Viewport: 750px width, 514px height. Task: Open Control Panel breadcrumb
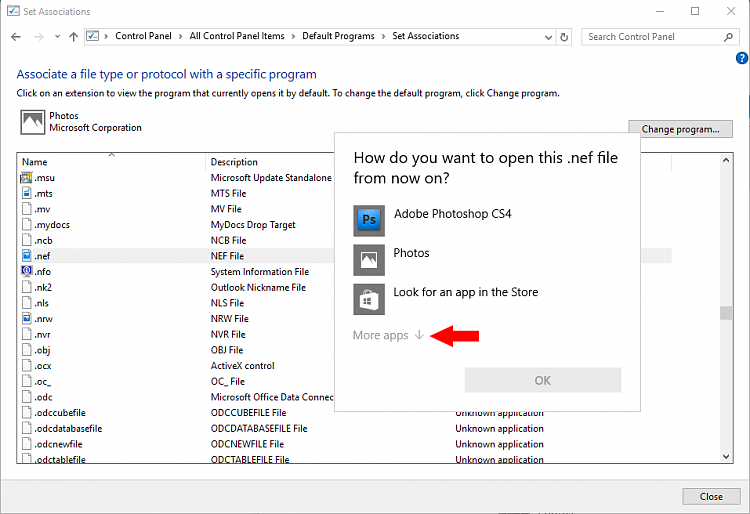(143, 36)
